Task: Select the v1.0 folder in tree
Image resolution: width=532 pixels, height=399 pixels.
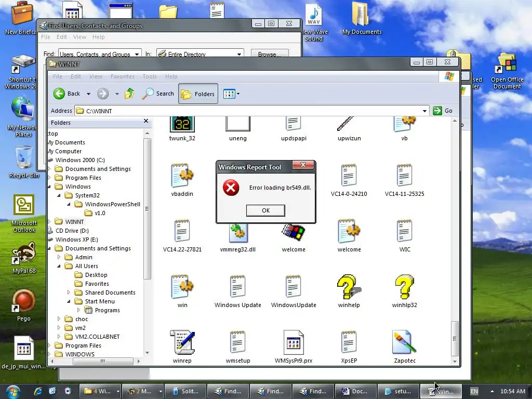Action: (x=100, y=213)
